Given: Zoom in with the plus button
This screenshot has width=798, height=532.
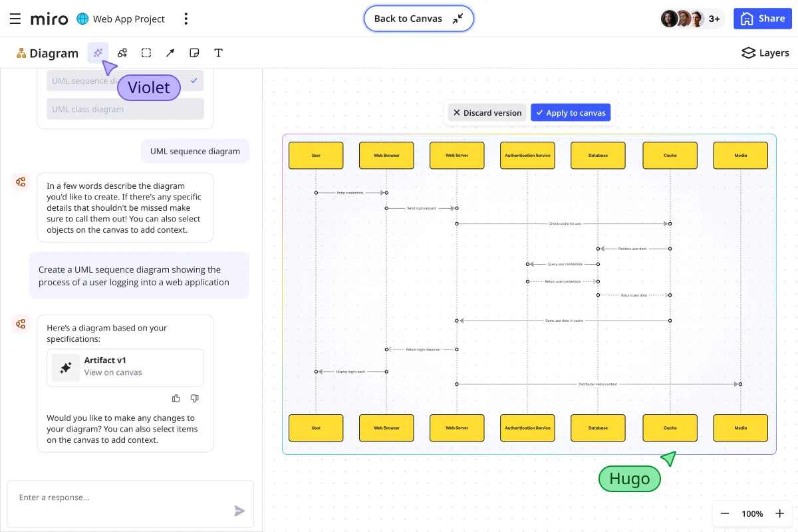Looking at the screenshot, I should [x=780, y=513].
